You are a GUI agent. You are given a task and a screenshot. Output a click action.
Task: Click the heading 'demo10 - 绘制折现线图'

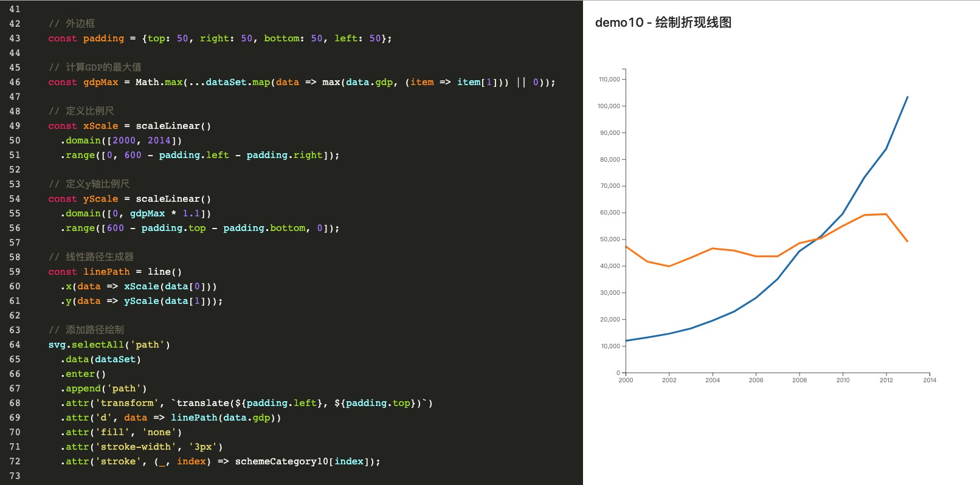(663, 22)
